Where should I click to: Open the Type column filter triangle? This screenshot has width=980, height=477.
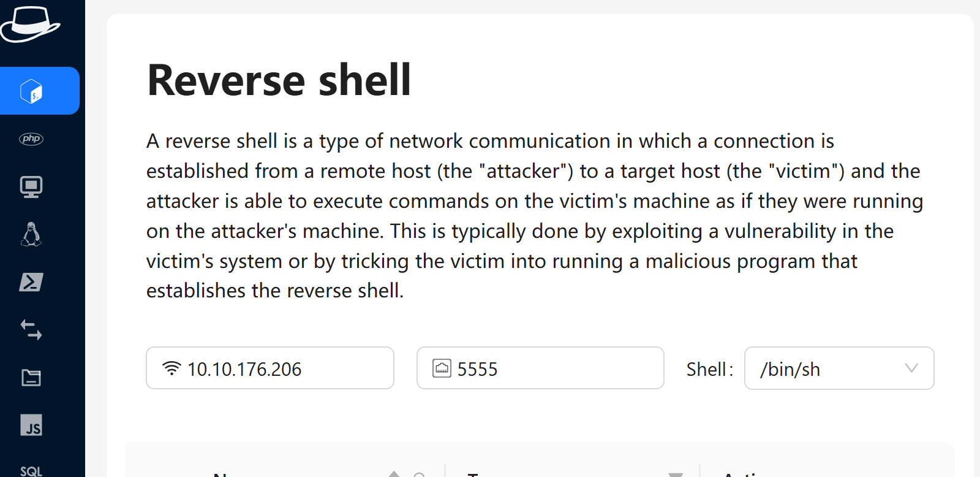676,475
